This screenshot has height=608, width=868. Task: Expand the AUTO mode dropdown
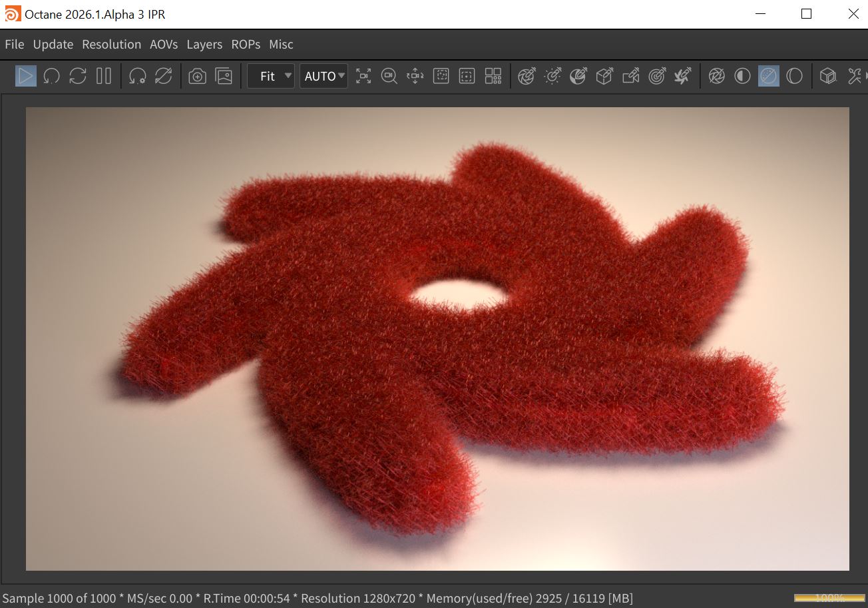(324, 77)
